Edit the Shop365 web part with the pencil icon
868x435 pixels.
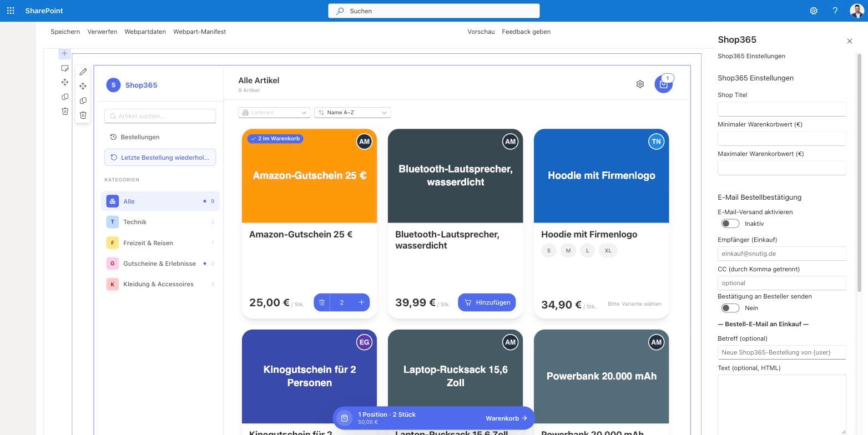coord(83,72)
